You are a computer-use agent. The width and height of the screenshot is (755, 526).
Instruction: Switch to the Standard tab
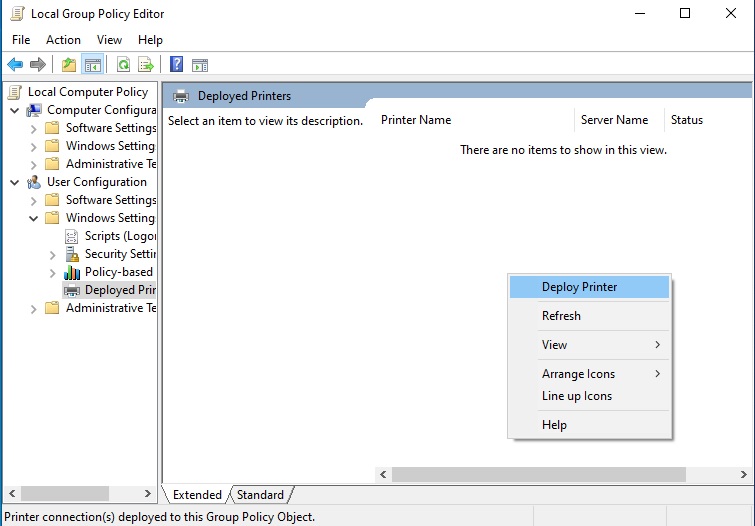pos(260,495)
